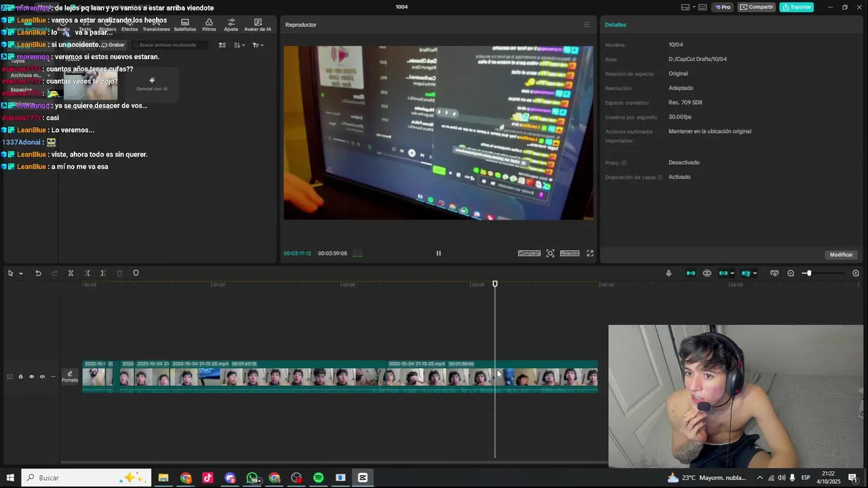Click the Pro membership button

722,7
